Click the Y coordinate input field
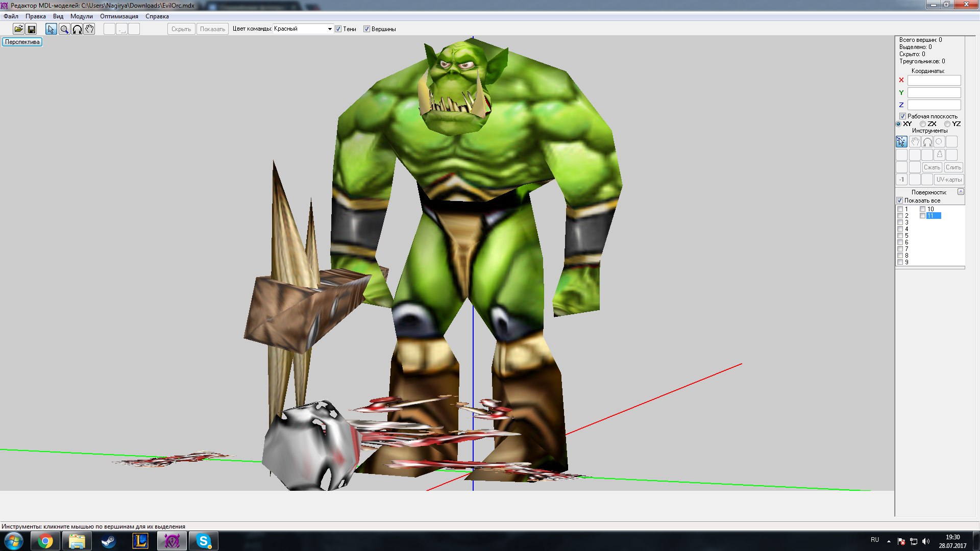Screen dimensions: 980x551 (x=934, y=93)
